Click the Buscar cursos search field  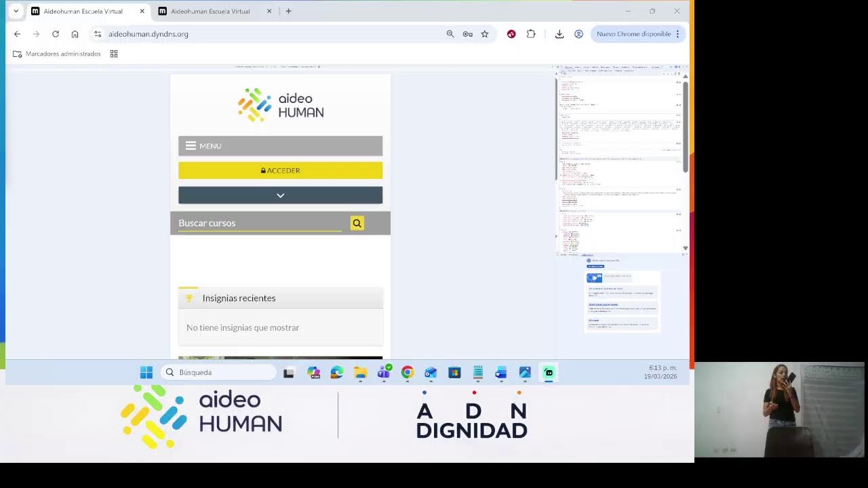coord(260,223)
